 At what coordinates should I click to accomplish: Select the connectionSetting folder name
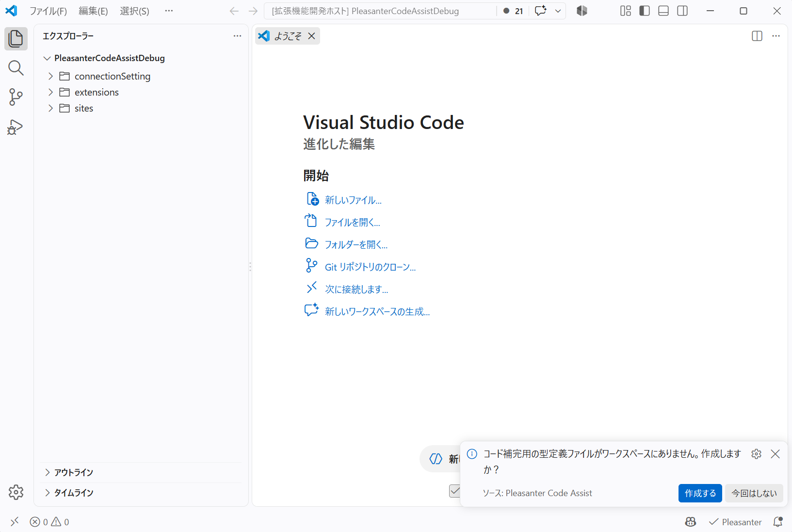pyautogui.click(x=113, y=76)
